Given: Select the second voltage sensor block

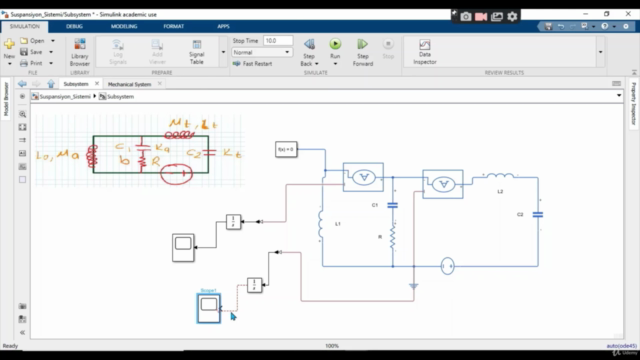Looking at the screenshot, I should tap(443, 184).
